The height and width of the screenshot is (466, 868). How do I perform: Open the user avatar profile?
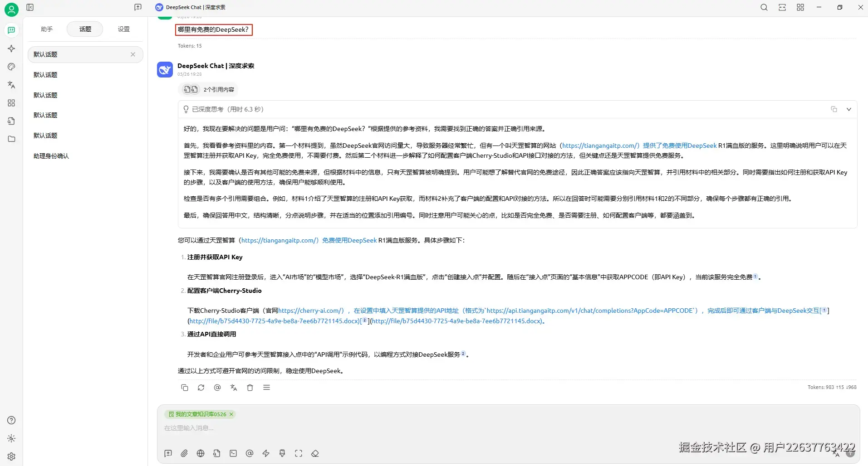coord(11,10)
